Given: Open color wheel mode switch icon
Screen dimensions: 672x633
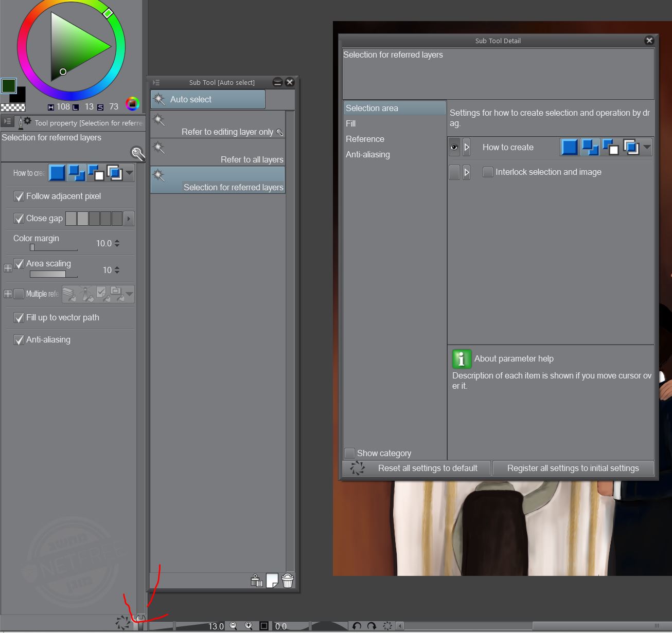Looking at the screenshot, I should 132,104.
